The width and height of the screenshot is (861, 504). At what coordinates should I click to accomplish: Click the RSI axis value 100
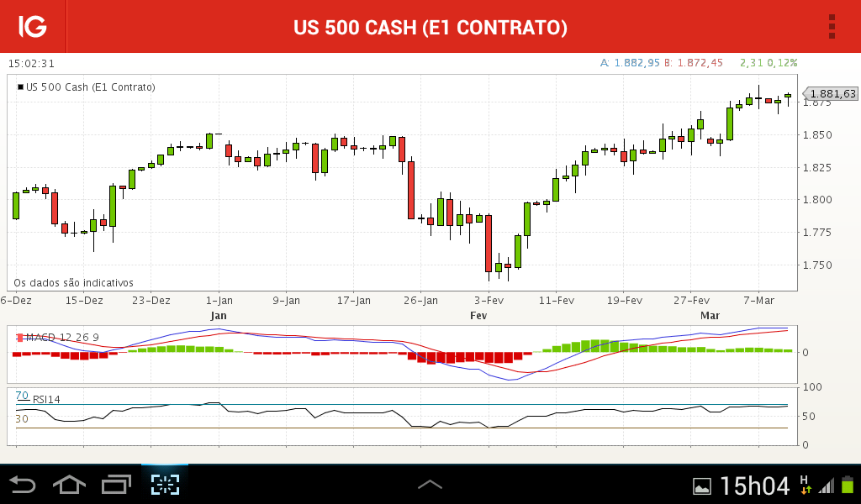(812, 387)
